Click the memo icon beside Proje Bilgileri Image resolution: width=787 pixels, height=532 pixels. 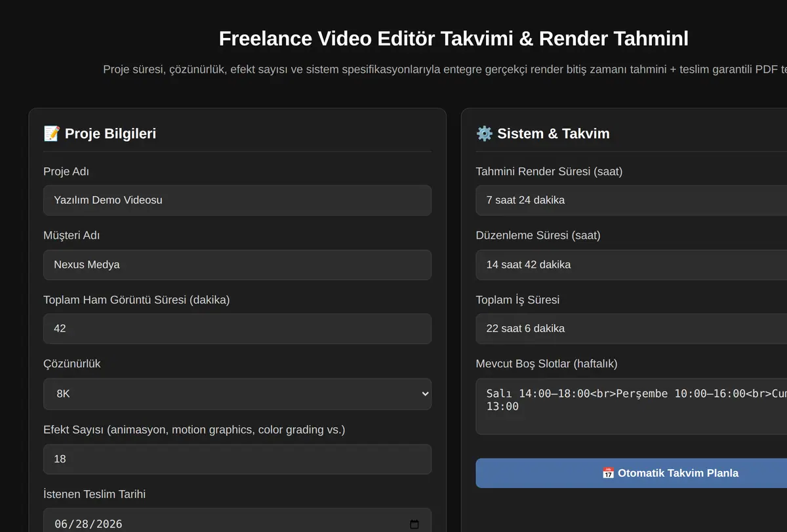coord(52,134)
